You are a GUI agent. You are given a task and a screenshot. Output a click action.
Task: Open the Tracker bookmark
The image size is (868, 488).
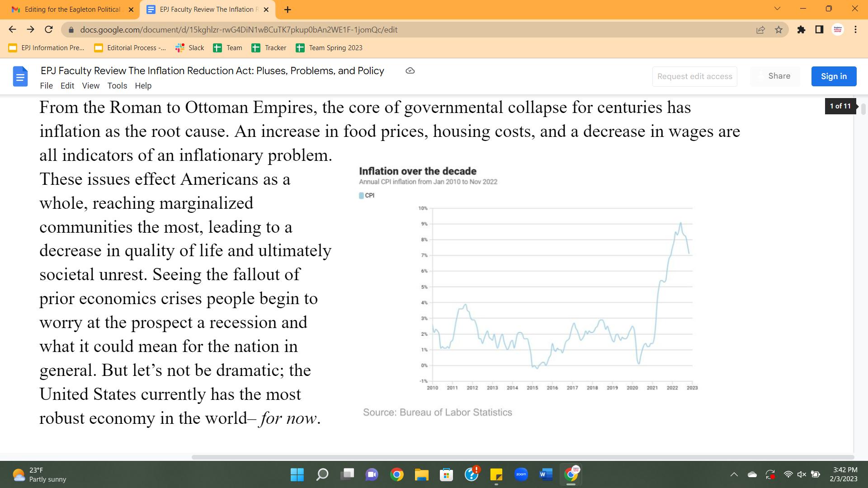(269, 48)
